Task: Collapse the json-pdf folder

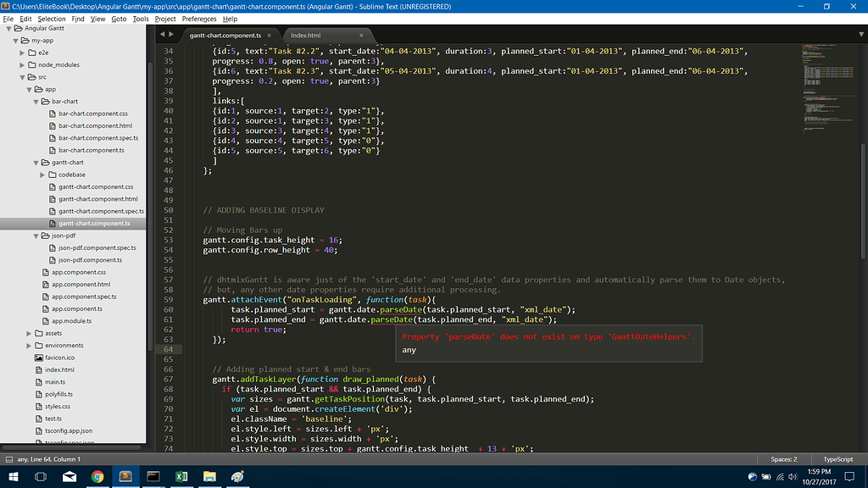Action: [36, 236]
